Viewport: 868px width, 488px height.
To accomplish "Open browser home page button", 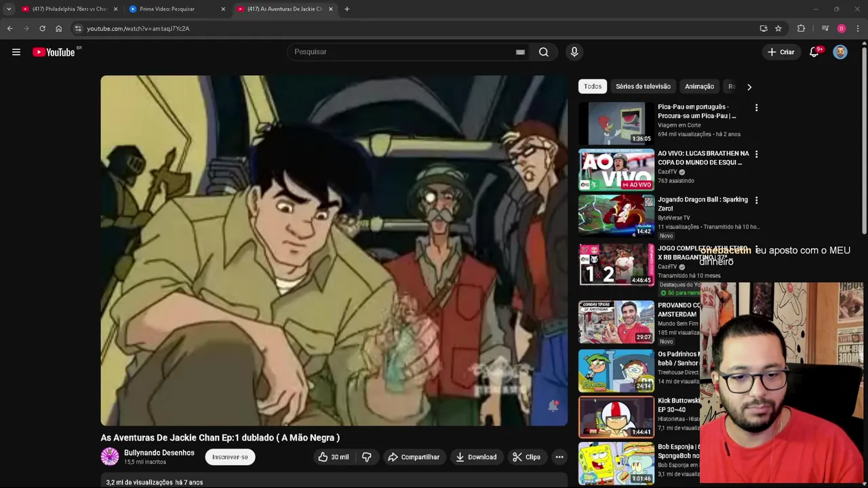I will pos(58,28).
